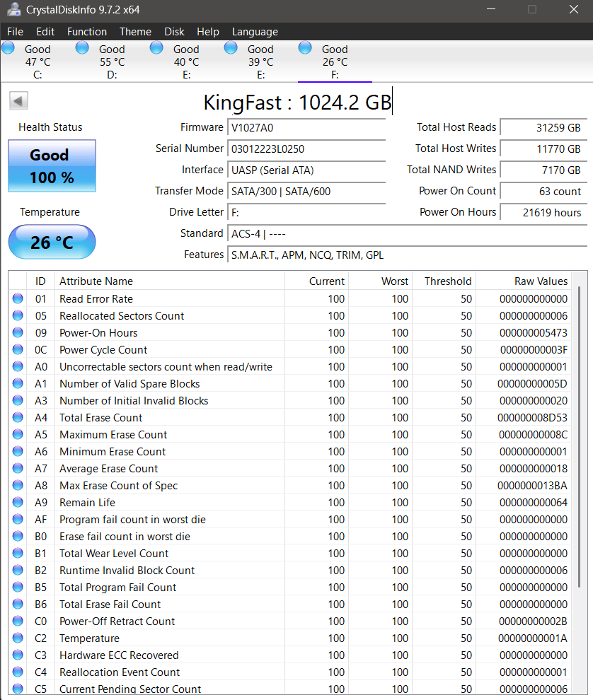Viewport: 593px width, 700px height.
Task: Click the status orb of Hardware ECC Recovered
Action: tap(18, 655)
